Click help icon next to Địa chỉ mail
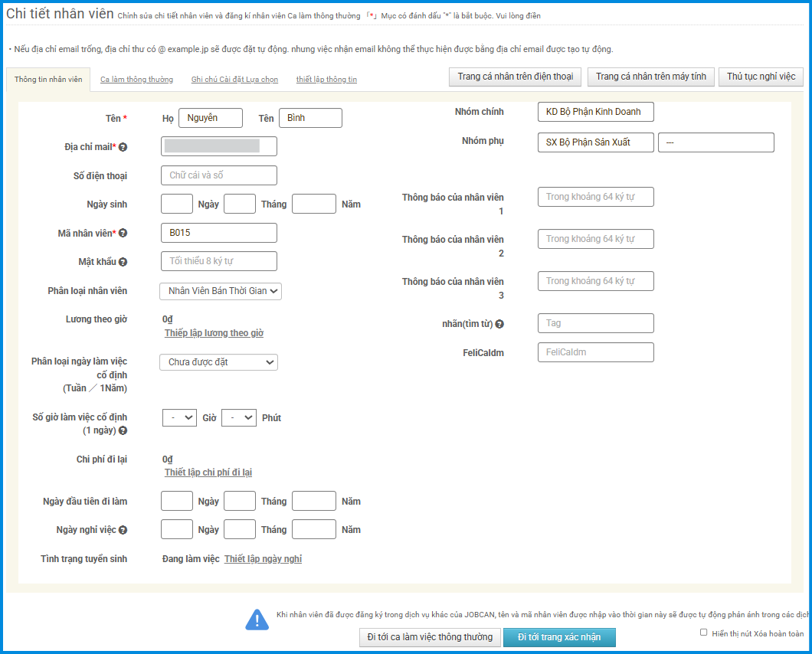The image size is (812, 654). coord(123,147)
